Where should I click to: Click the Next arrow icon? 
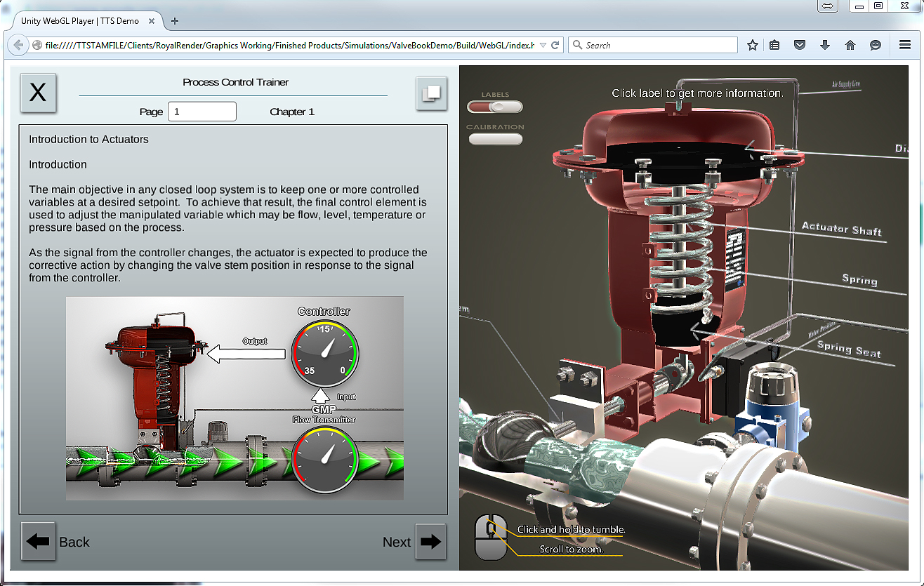[430, 541]
